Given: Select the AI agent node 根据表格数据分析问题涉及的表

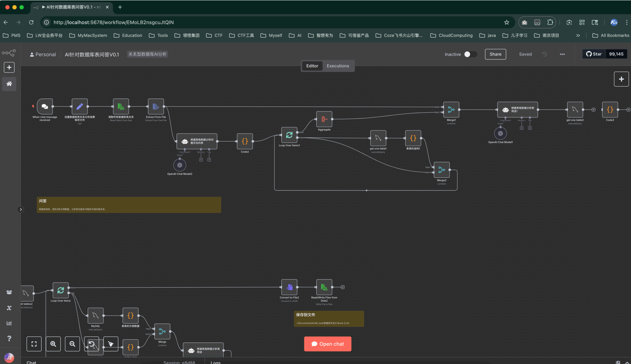Looking at the screenshot, I should click(197, 141).
